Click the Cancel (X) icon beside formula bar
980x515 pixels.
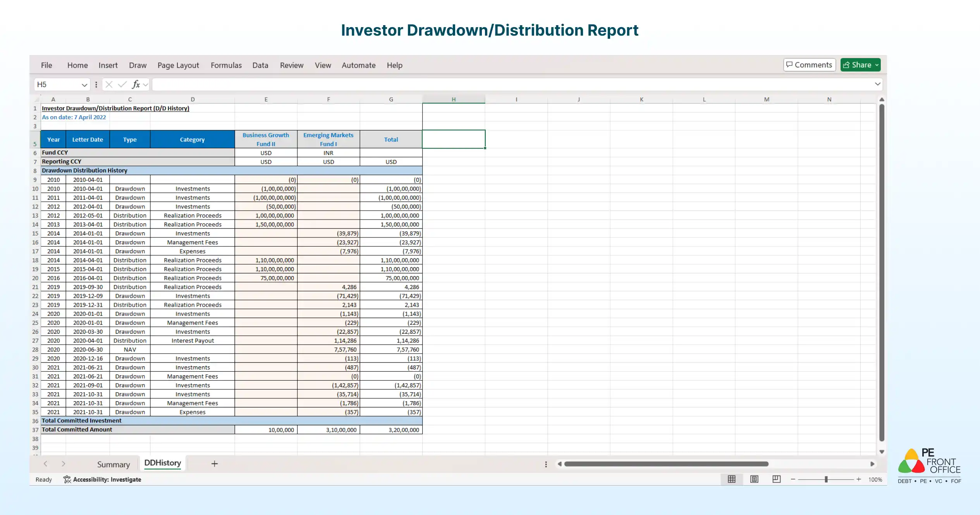109,84
